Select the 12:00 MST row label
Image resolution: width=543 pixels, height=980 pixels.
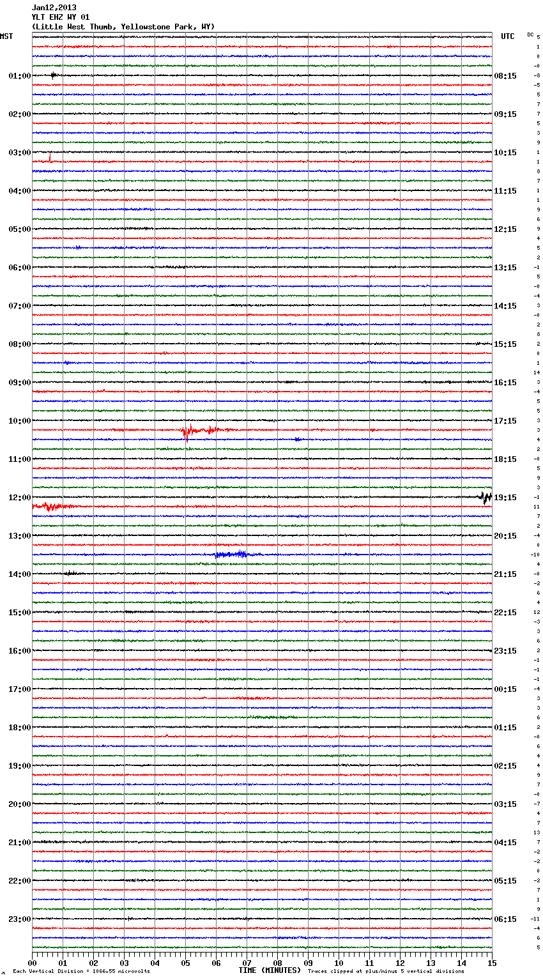click(x=20, y=498)
